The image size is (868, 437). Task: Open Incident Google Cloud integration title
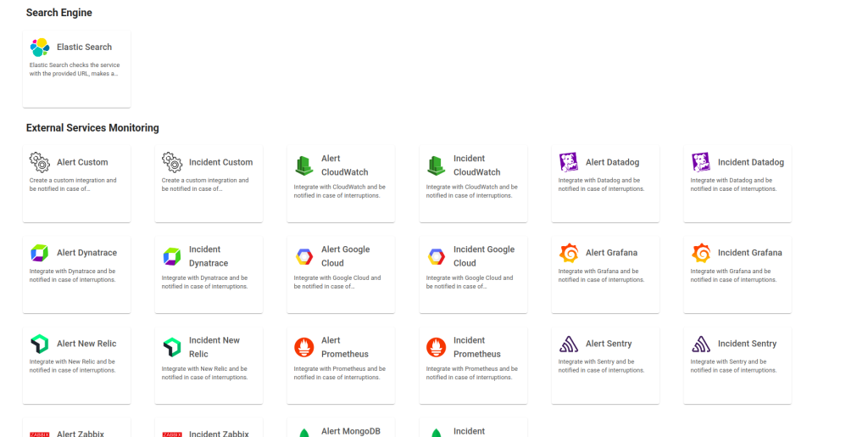pyautogui.click(x=483, y=256)
